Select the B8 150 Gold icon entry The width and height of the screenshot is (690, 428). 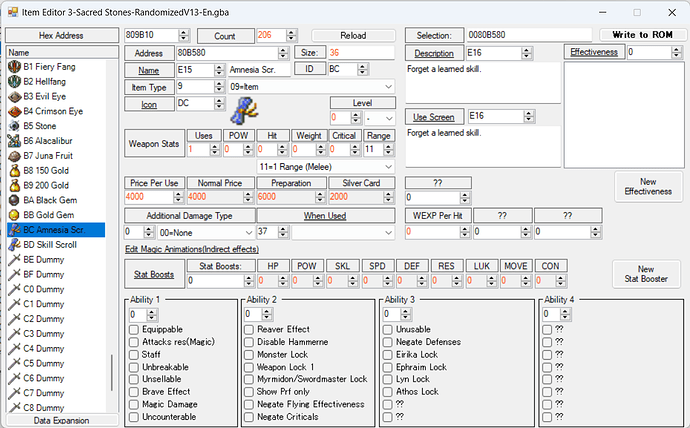pos(14,171)
